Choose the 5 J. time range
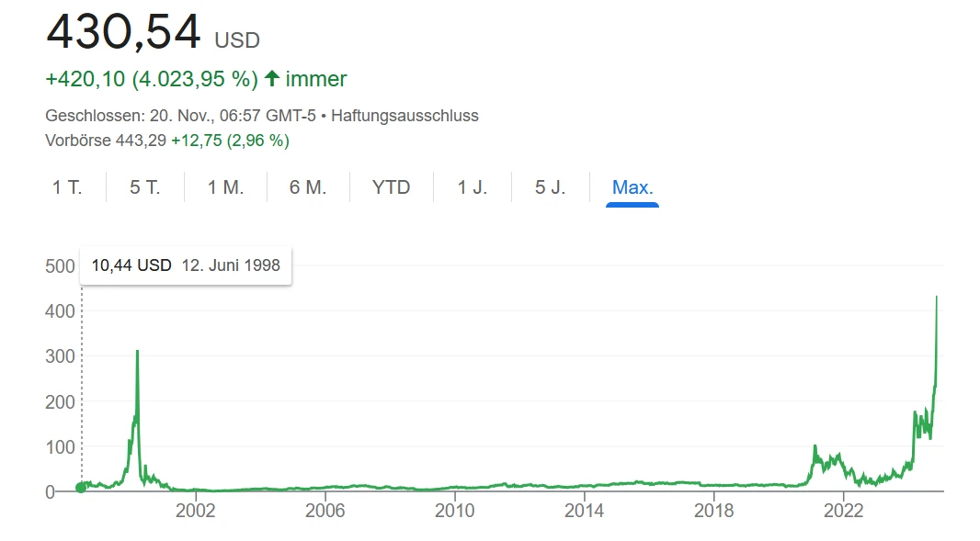 pos(550,187)
